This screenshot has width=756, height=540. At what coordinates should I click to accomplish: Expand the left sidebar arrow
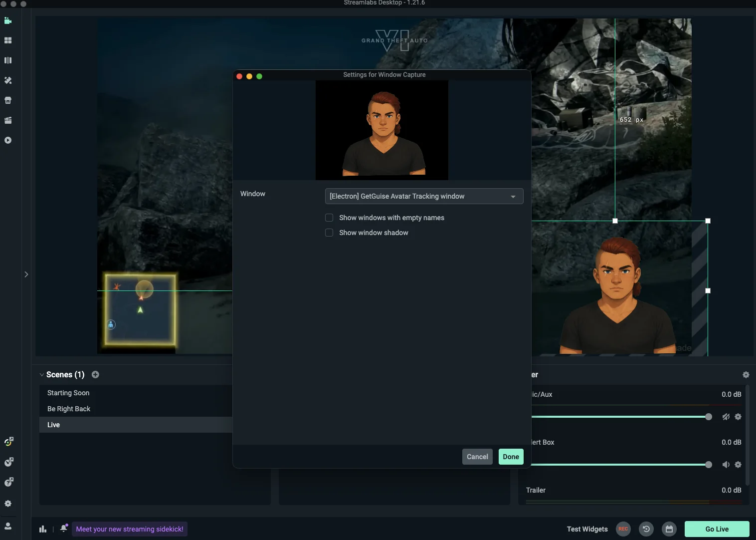pos(26,274)
